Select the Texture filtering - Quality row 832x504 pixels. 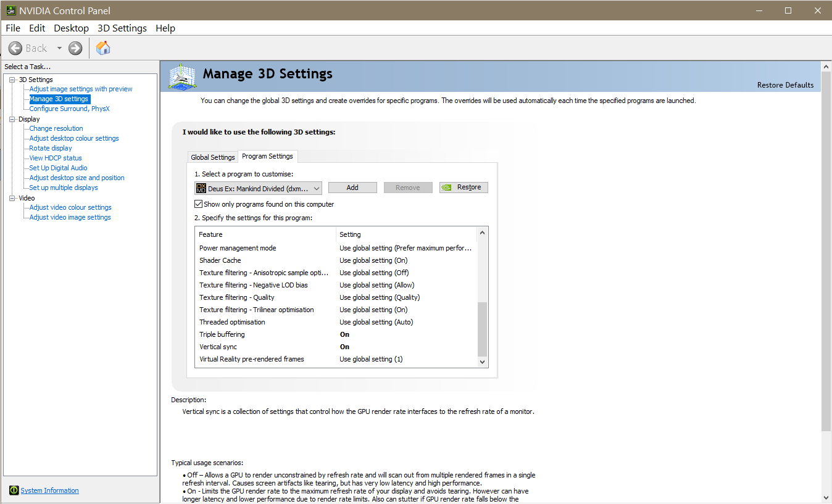point(336,297)
